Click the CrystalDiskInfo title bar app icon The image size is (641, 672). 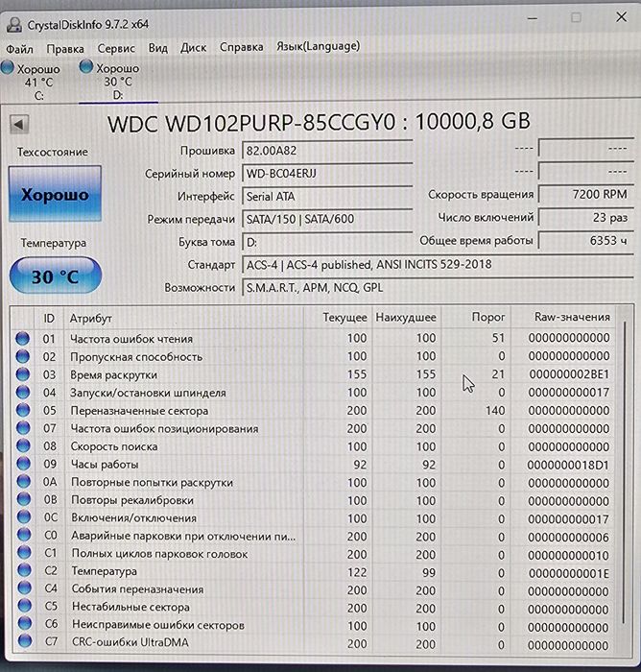(13, 25)
